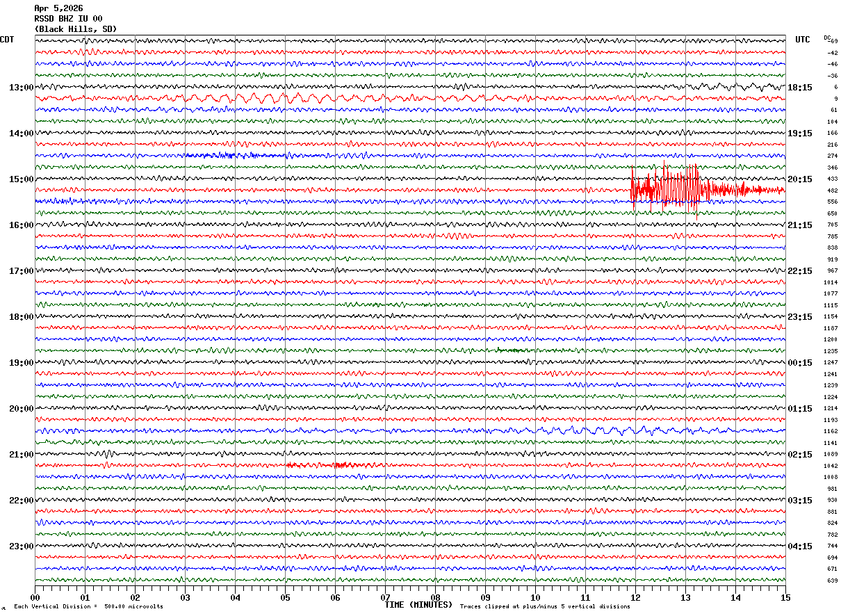Click the 21:15 UTC time label
Screen dimensions: 841x616
point(800,225)
